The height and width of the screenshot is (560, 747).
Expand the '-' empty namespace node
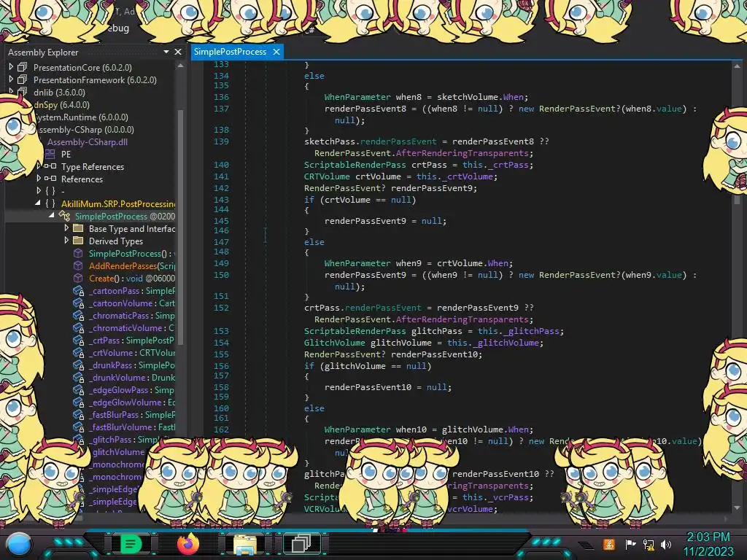(39, 191)
